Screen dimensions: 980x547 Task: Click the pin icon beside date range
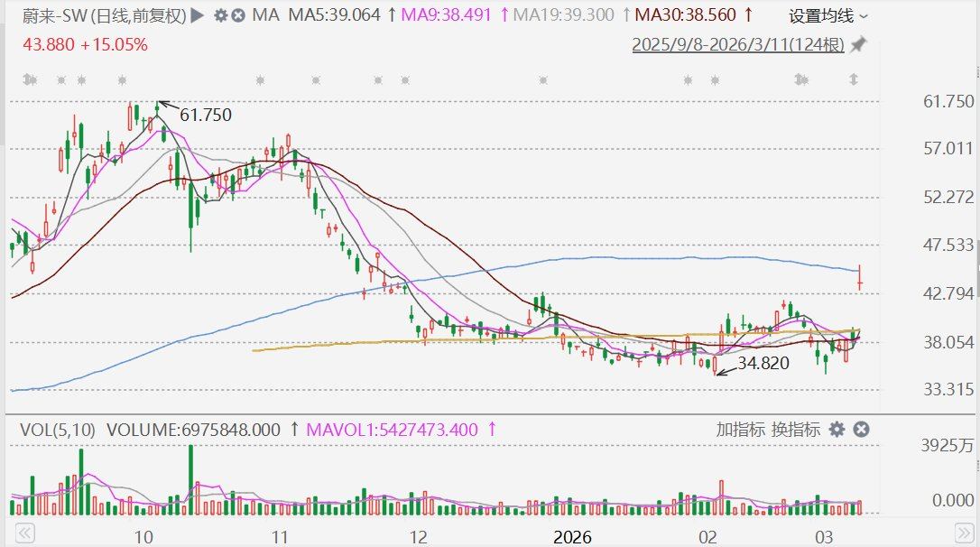[857, 44]
